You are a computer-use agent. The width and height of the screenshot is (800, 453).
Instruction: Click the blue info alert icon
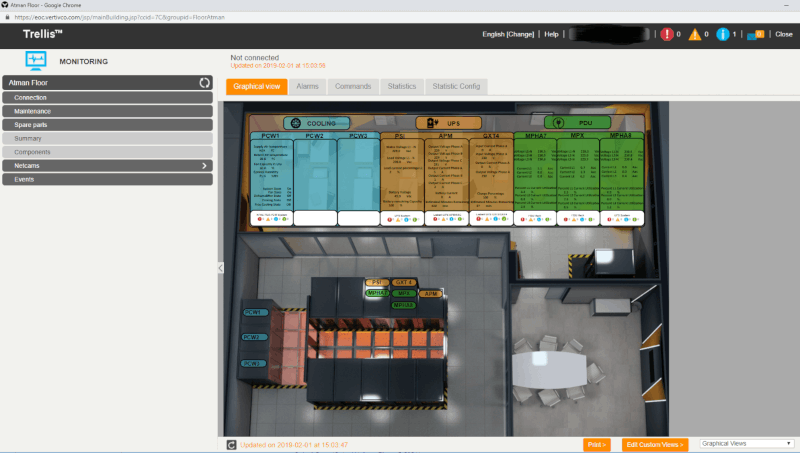(x=723, y=34)
